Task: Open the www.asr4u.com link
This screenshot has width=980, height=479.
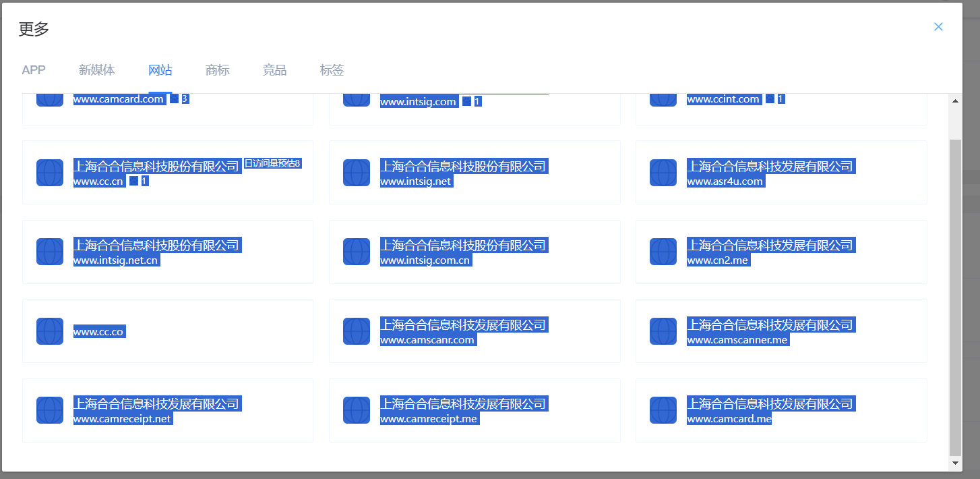Action: [725, 181]
